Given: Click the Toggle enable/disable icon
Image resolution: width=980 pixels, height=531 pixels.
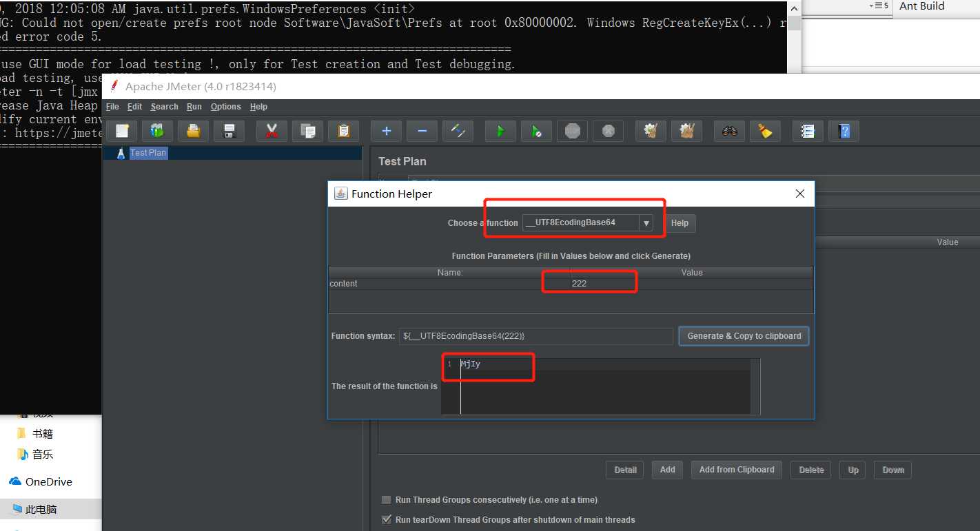Looking at the screenshot, I should pos(458,131).
